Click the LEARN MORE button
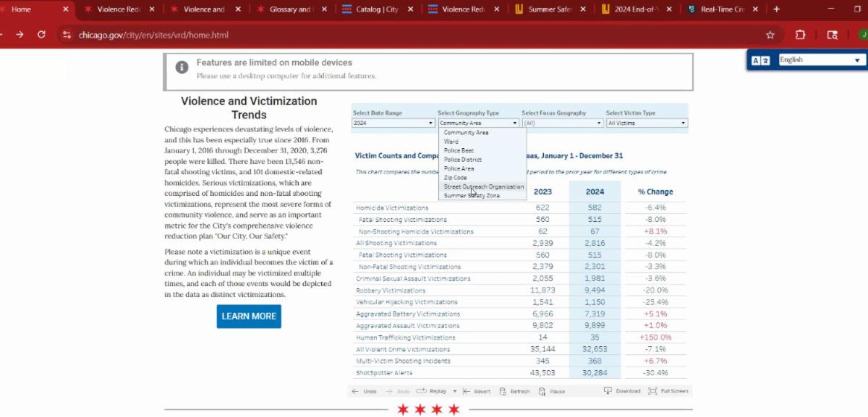Viewport: 868px width, 417px height. coord(249,317)
